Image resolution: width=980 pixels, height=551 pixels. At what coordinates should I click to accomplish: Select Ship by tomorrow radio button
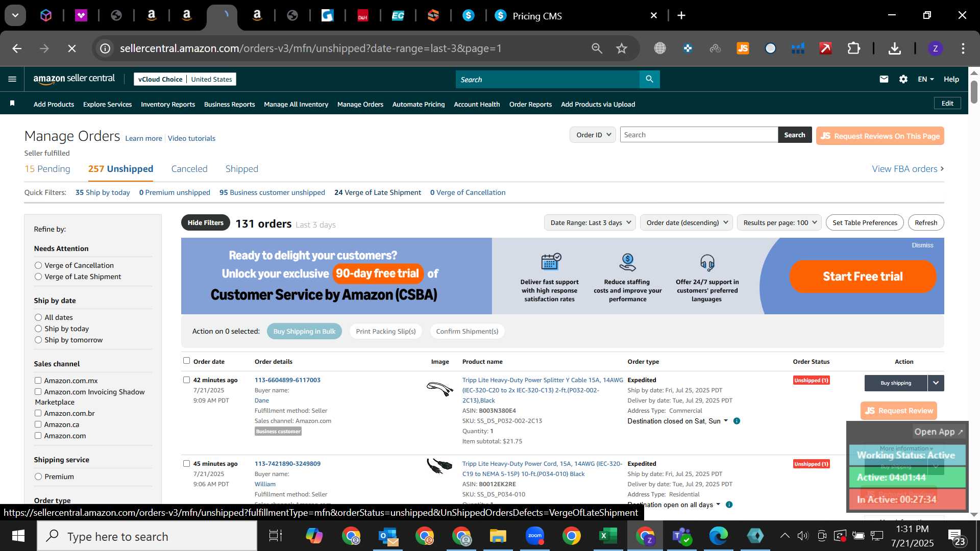38,340
